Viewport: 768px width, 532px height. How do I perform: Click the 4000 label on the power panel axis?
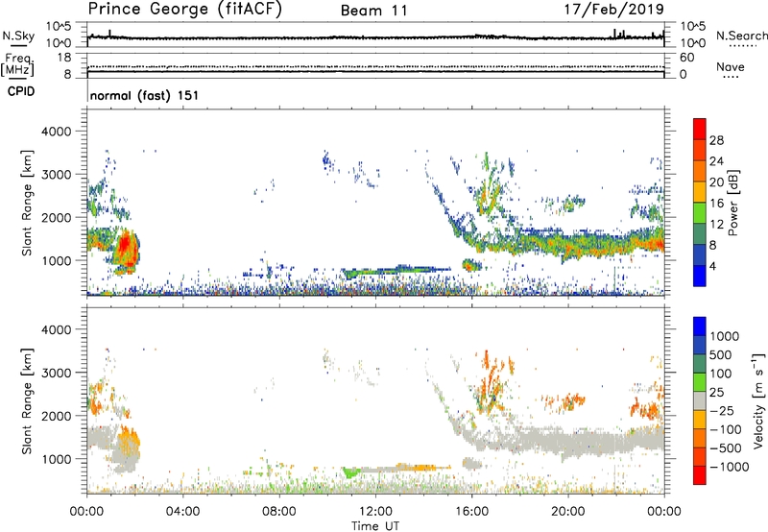coord(56,132)
